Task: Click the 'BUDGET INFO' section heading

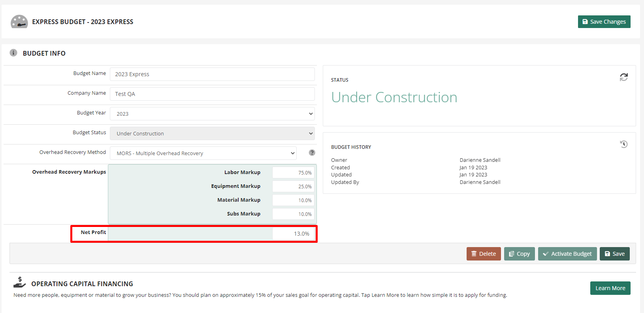Action: click(x=44, y=53)
